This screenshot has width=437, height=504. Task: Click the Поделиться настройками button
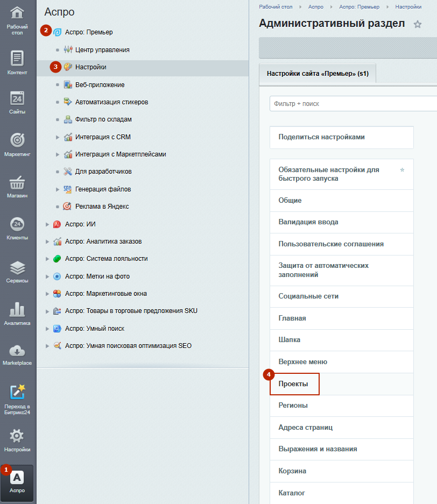(x=342, y=137)
